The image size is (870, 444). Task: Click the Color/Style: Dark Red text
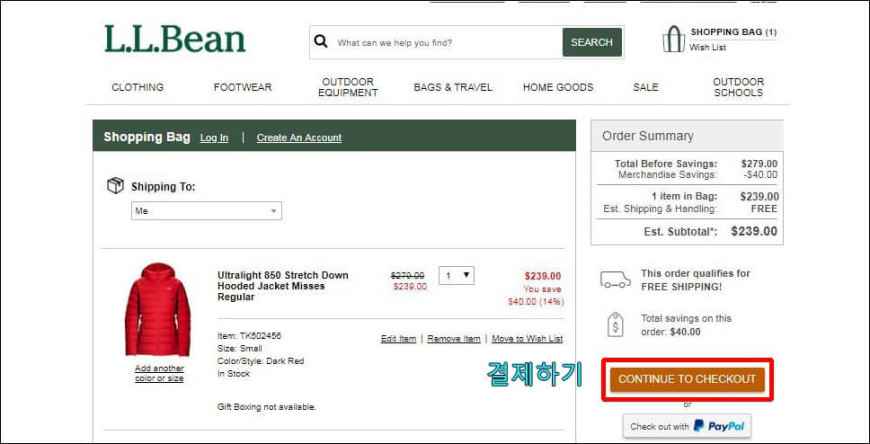[261, 361]
